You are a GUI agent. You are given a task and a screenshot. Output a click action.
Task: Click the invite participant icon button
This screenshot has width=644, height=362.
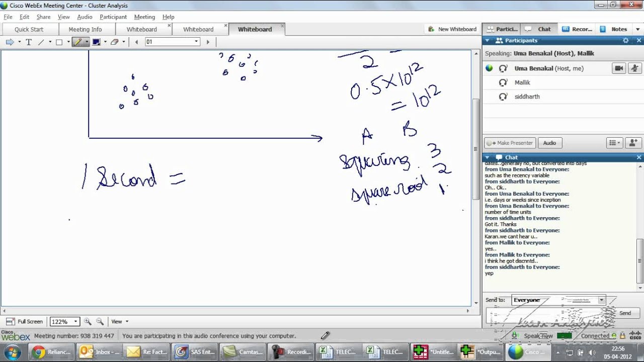tap(633, 143)
